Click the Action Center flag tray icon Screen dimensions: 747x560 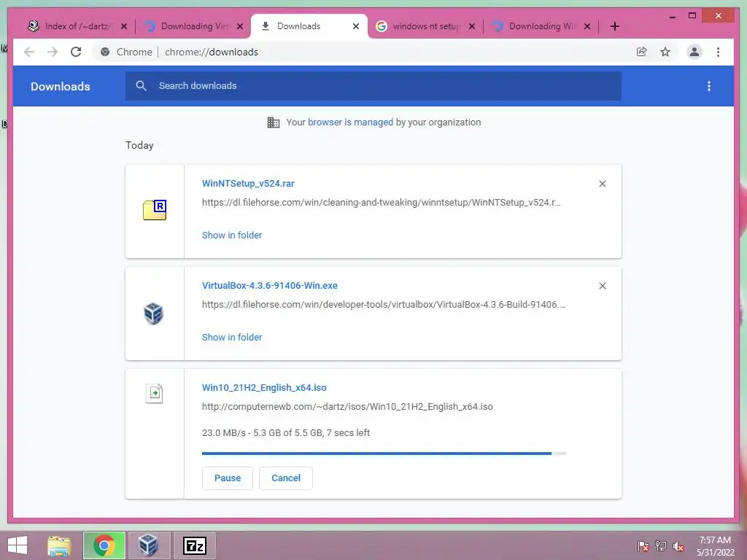[x=643, y=546]
